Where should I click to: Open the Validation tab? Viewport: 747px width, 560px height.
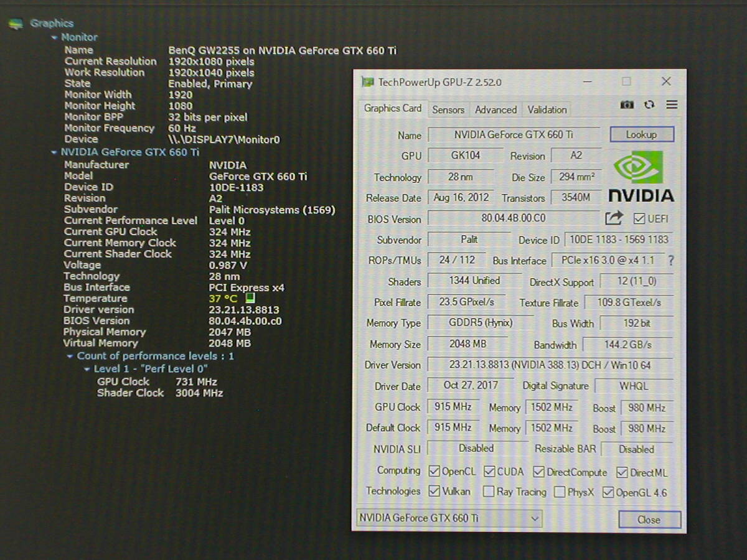coord(547,110)
